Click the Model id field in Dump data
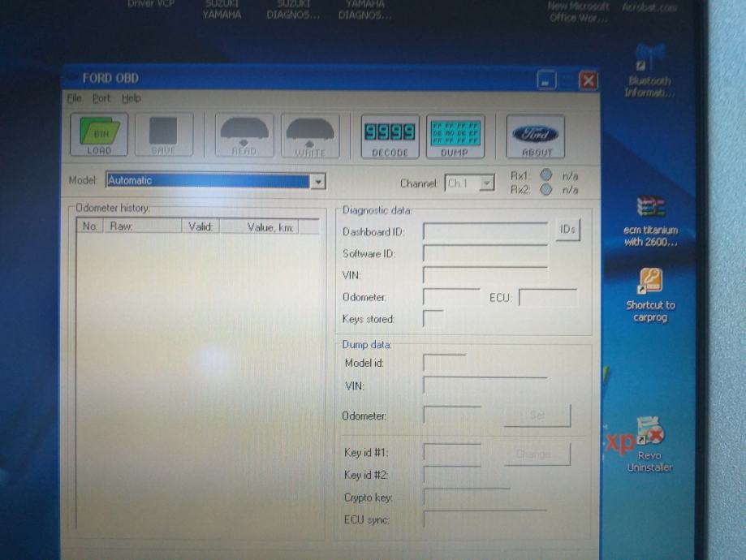The height and width of the screenshot is (560, 746). tap(444, 363)
